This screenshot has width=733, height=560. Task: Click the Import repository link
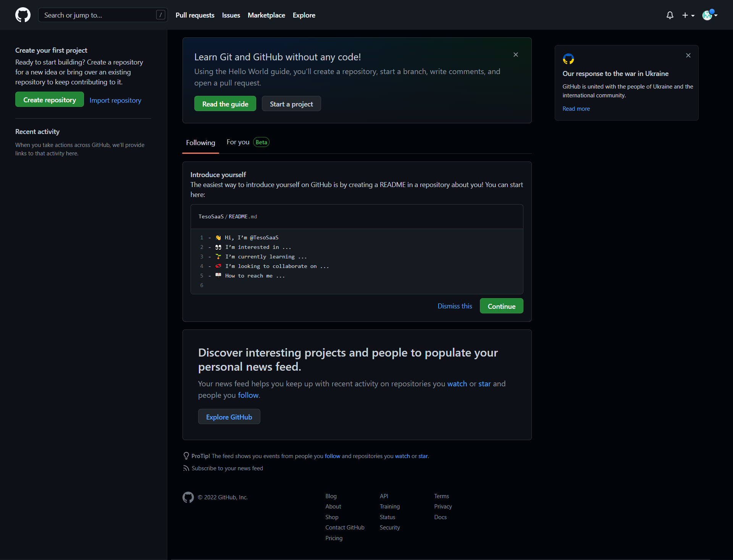click(x=115, y=100)
